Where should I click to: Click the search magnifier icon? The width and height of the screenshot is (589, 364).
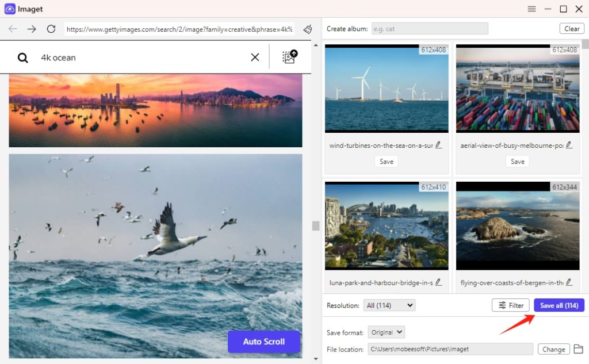[21, 58]
